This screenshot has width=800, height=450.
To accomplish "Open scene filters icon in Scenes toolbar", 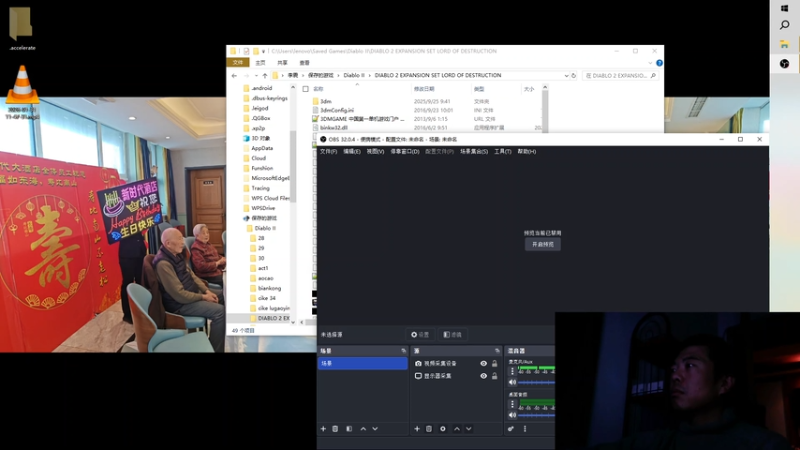I will pos(349,429).
